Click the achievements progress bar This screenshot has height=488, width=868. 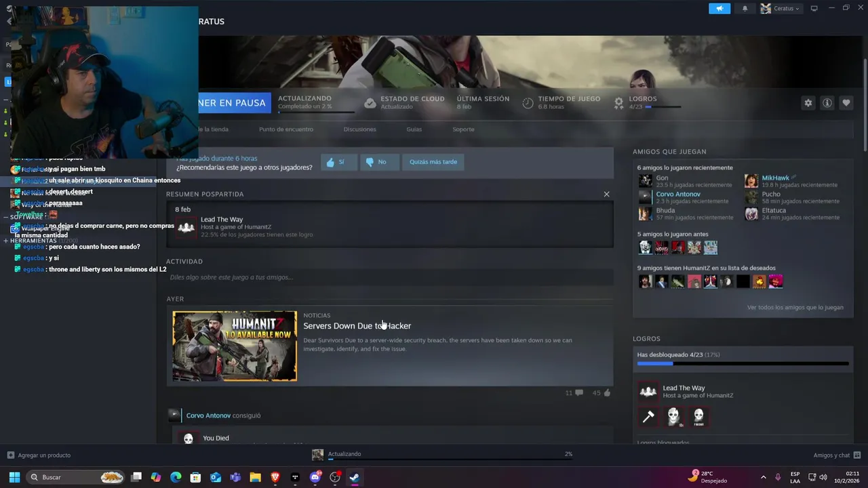pyautogui.click(x=743, y=363)
